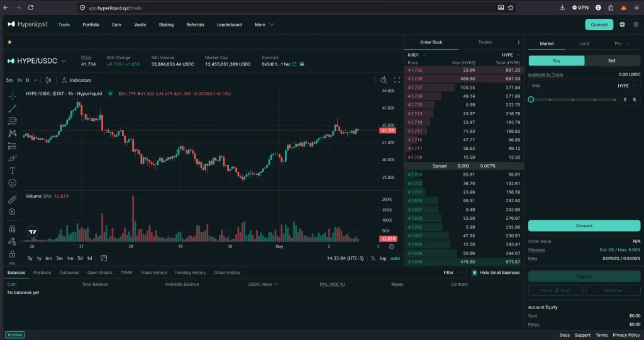Select the 5m chart interval
The width and height of the screenshot is (644, 340).
click(9, 80)
